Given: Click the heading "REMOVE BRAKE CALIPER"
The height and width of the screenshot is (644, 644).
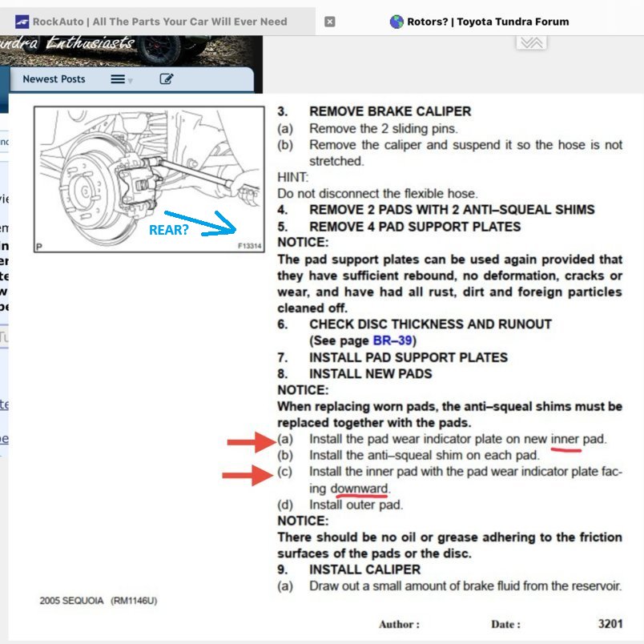Looking at the screenshot, I should (x=390, y=111).
